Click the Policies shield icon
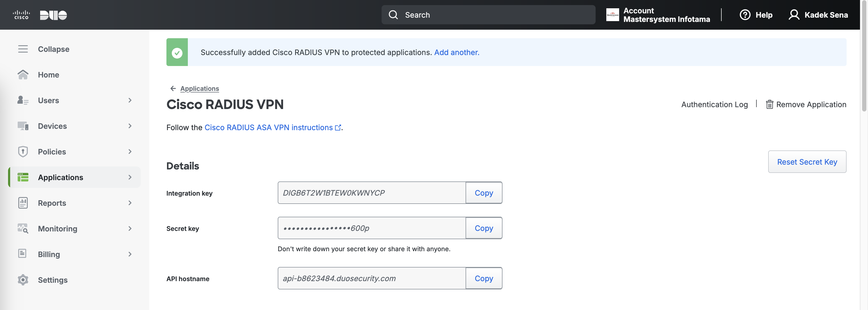868x310 pixels. point(23,152)
